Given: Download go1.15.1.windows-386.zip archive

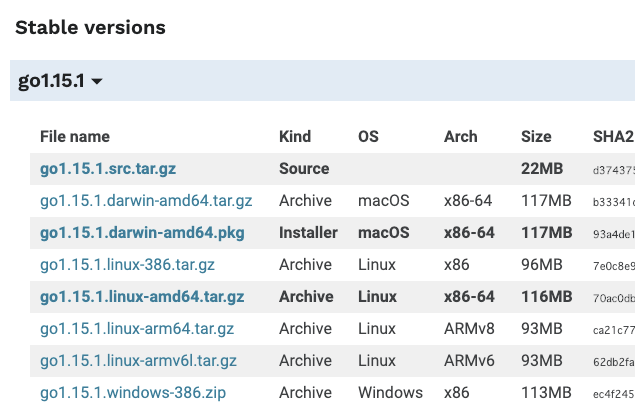Looking at the screenshot, I should [x=133, y=393].
